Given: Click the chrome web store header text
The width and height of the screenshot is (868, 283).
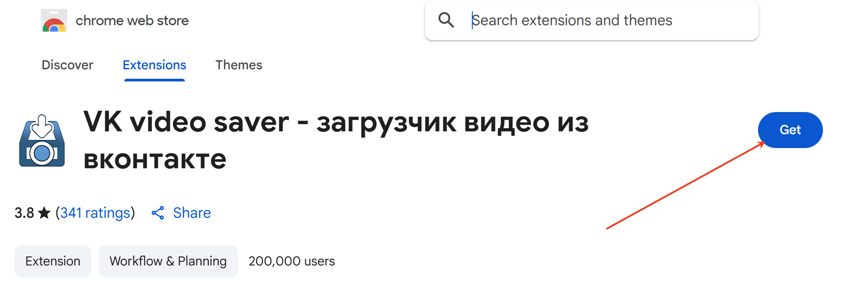Looking at the screenshot, I should (132, 20).
